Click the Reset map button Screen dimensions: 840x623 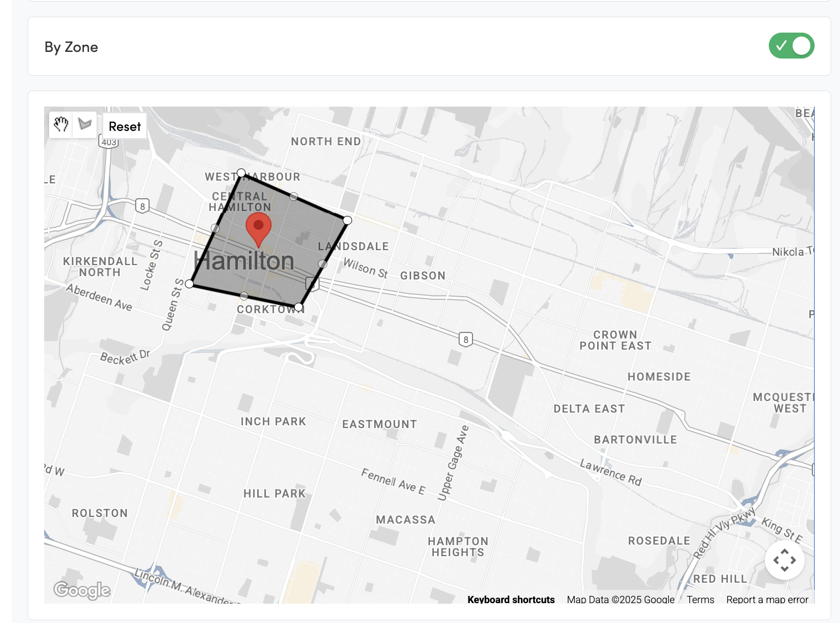(x=125, y=126)
